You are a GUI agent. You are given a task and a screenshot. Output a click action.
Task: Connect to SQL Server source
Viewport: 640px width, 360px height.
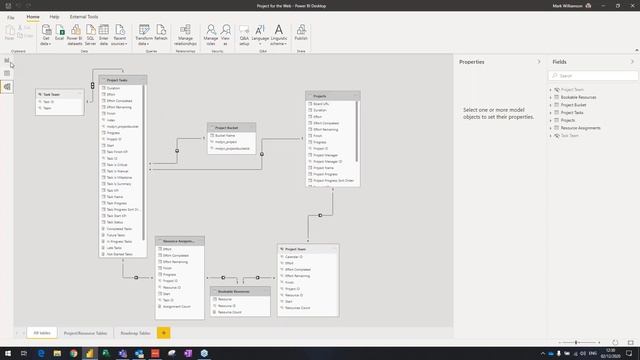90,35
